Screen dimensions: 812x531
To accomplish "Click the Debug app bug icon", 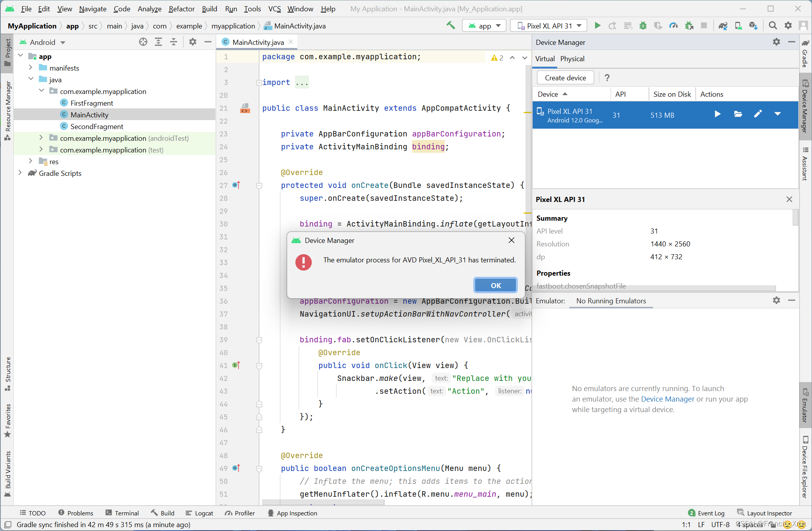I will click(x=643, y=26).
